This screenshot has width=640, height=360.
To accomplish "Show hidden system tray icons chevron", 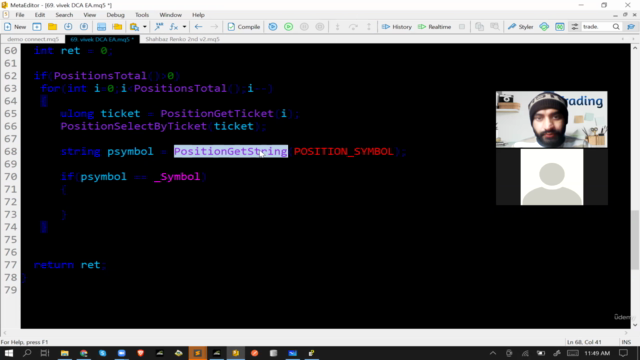I will click(x=493, y=353).
